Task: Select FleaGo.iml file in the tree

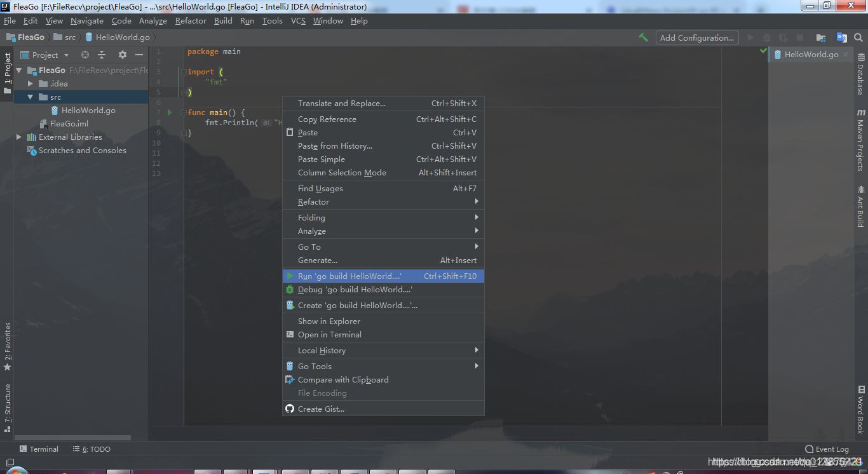Action: coord(69,124)
